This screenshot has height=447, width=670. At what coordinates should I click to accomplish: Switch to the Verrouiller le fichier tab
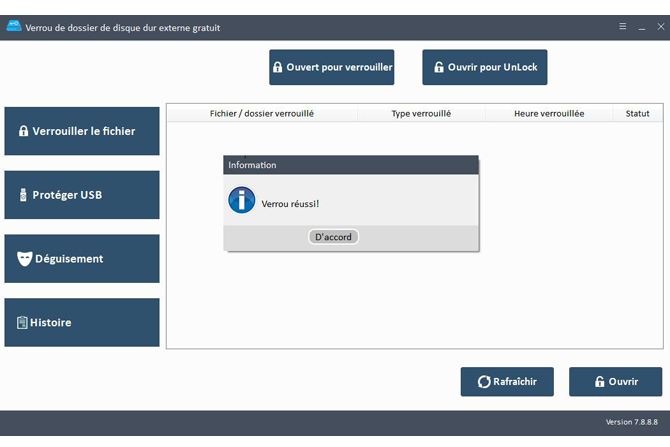[82, 131]
